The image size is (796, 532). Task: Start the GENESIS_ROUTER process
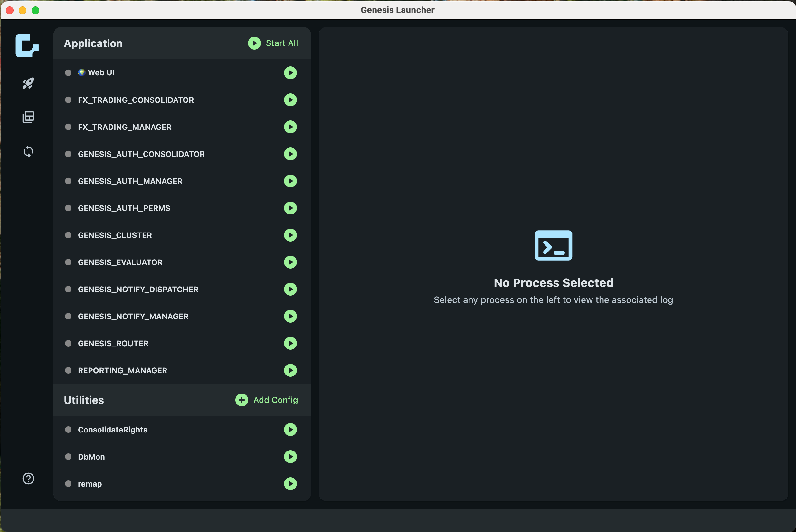(290, 343)
